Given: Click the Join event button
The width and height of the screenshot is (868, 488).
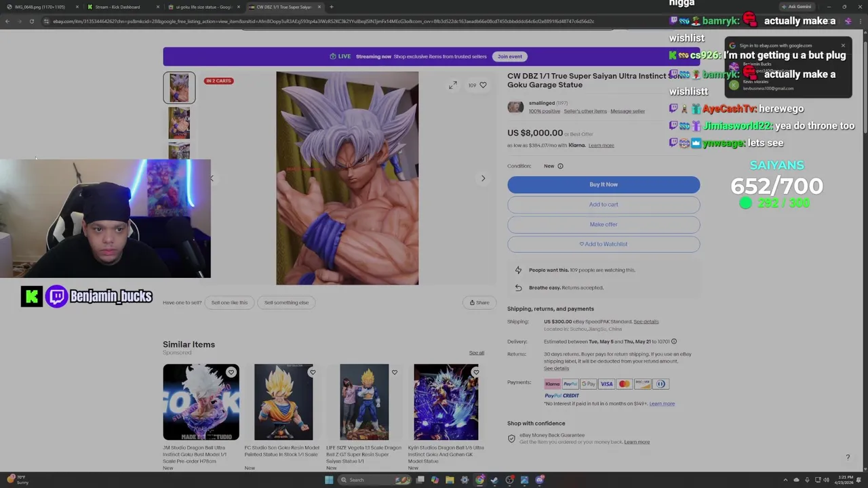Looking at the screenshot, I should coord(510,56).
